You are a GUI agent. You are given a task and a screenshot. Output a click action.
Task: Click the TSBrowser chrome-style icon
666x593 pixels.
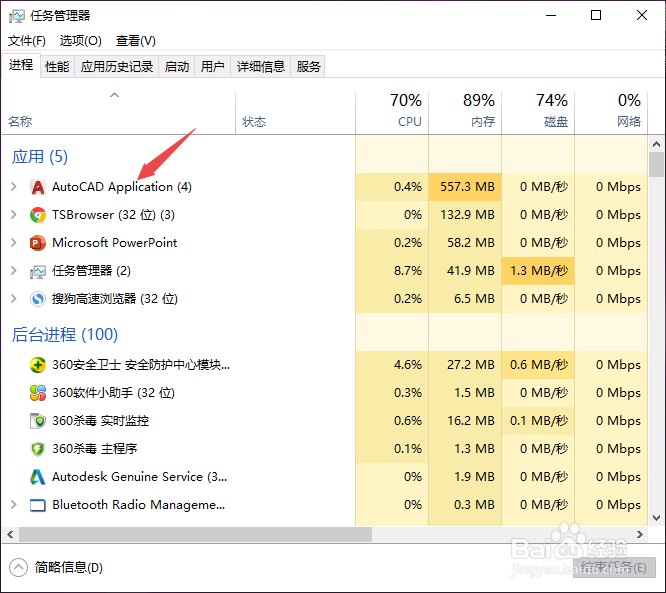pyautogui.click(x=38, y=215)
